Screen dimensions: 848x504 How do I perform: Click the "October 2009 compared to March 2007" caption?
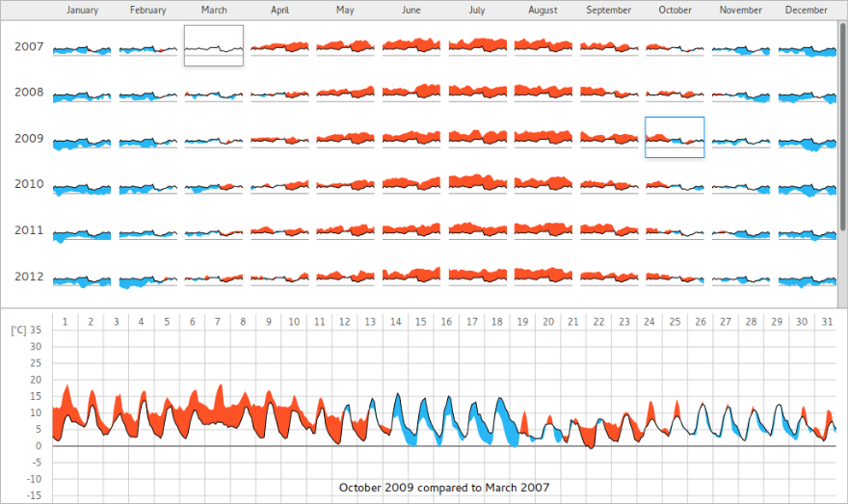444,488
